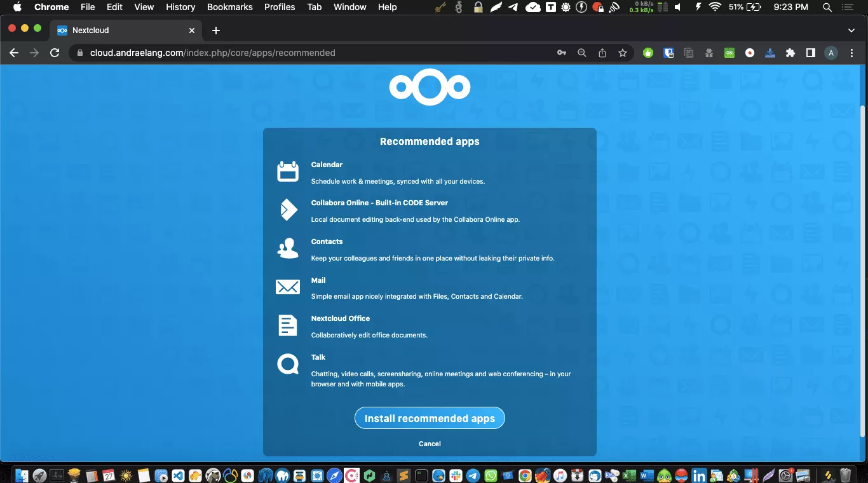Viewport: 868px width, 483px height.
Task: Open Trash in the Dock
Action: [845, 475]
